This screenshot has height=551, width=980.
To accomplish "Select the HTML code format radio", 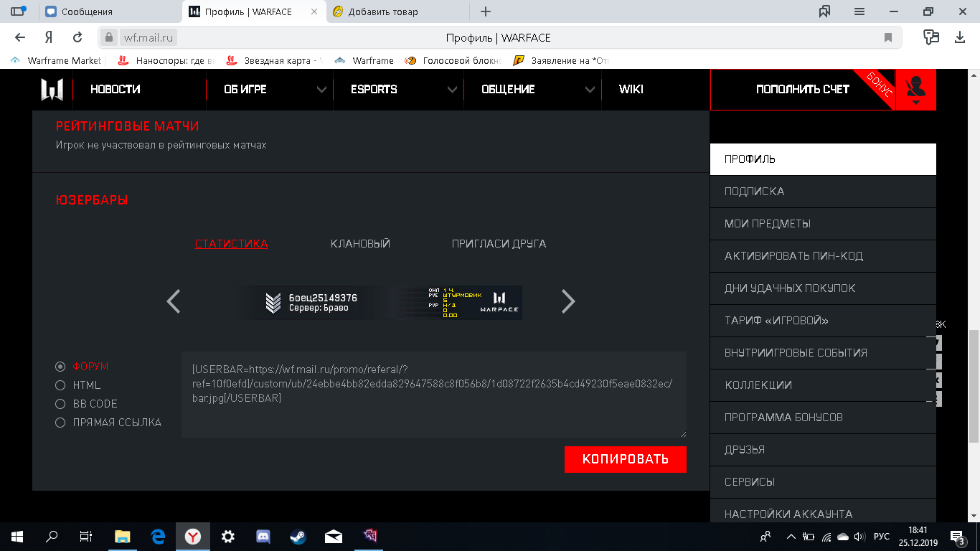I will (x=60, y=385).
